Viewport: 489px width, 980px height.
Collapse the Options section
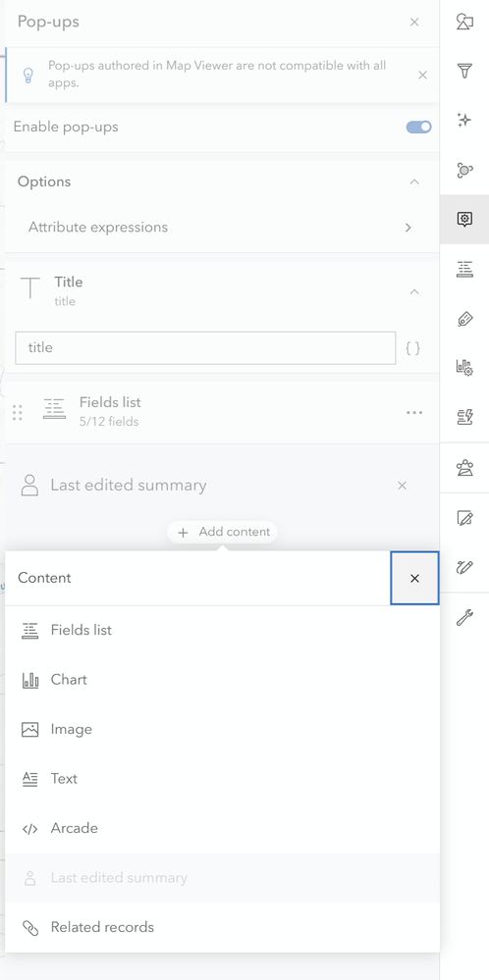click(414, 181)
